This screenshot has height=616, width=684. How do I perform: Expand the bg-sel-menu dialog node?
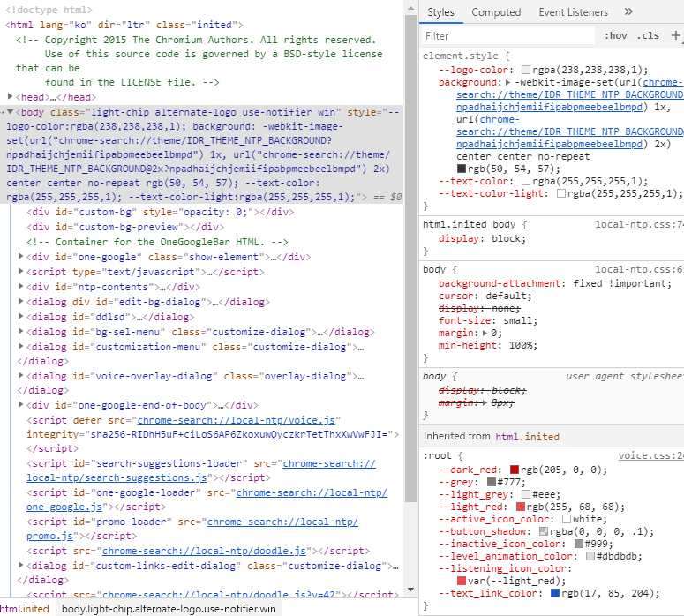pos(20,332)
